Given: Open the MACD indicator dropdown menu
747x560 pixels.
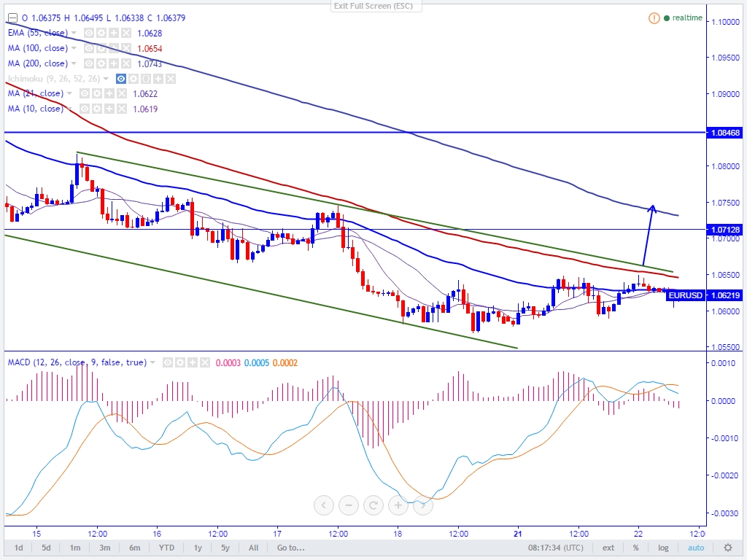Looking at the screenshot, I should (x=152, y=362).
